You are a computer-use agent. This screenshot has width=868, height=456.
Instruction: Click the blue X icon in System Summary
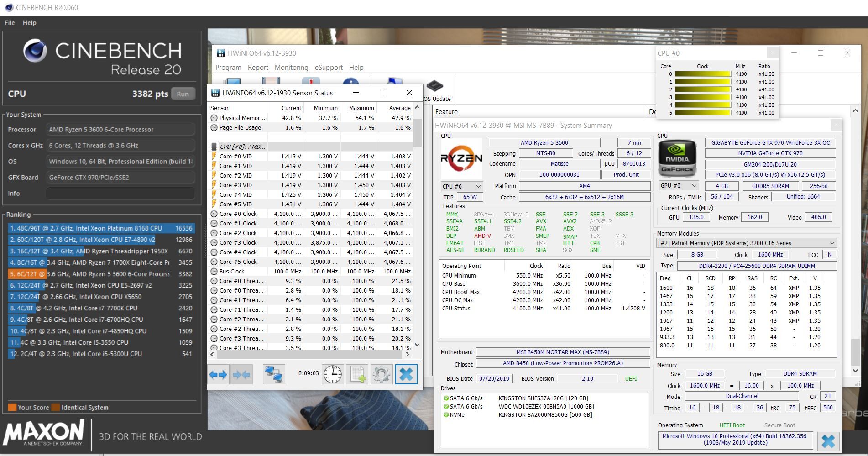click(x=828, y=441)
